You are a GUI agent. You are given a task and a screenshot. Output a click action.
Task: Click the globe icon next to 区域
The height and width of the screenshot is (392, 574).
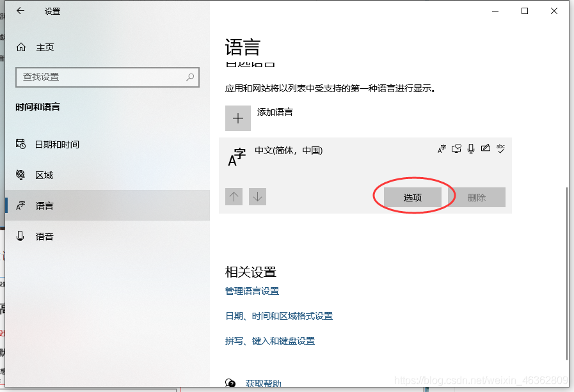tap(20, 175)
